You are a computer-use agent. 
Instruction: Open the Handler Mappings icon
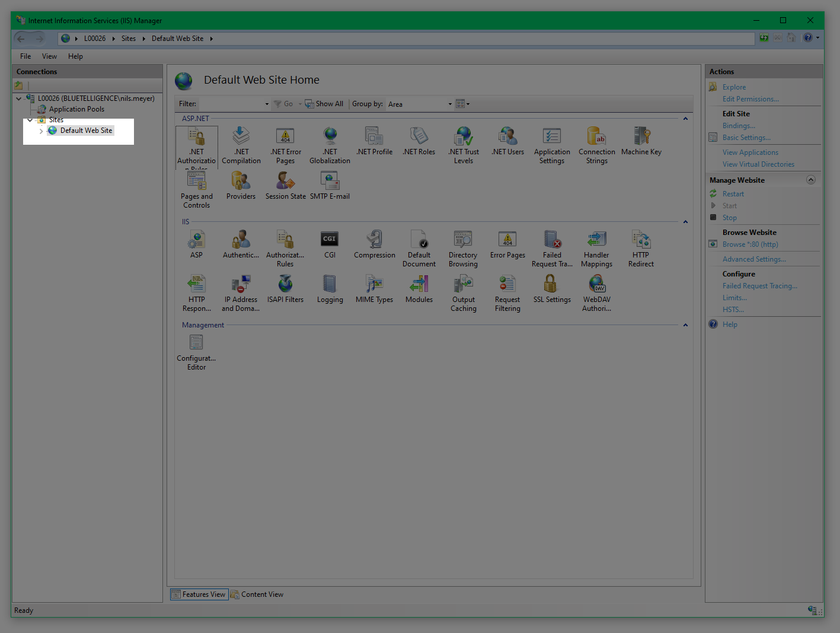[596, 240]
